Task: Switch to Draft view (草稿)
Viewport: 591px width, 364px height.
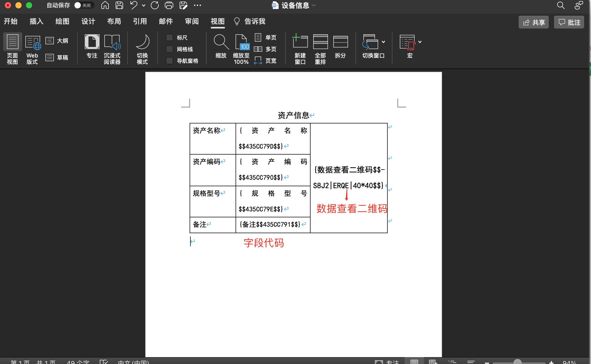Action: click(57, 58)
